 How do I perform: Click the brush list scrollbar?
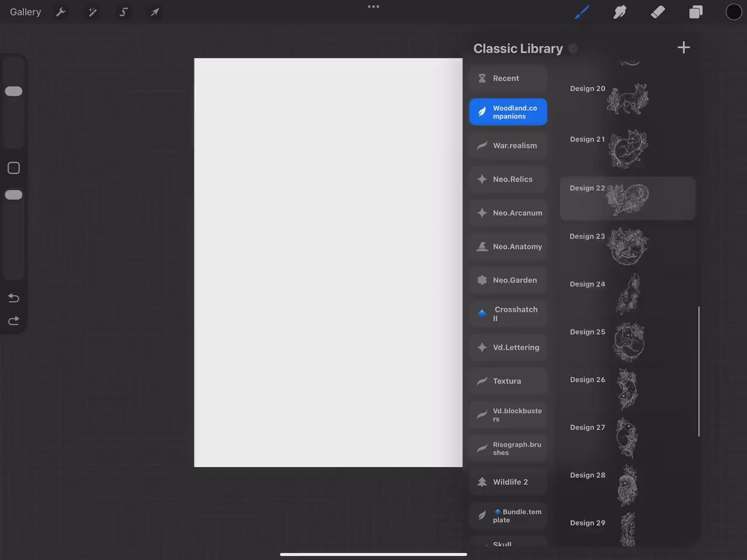point(699,371)
